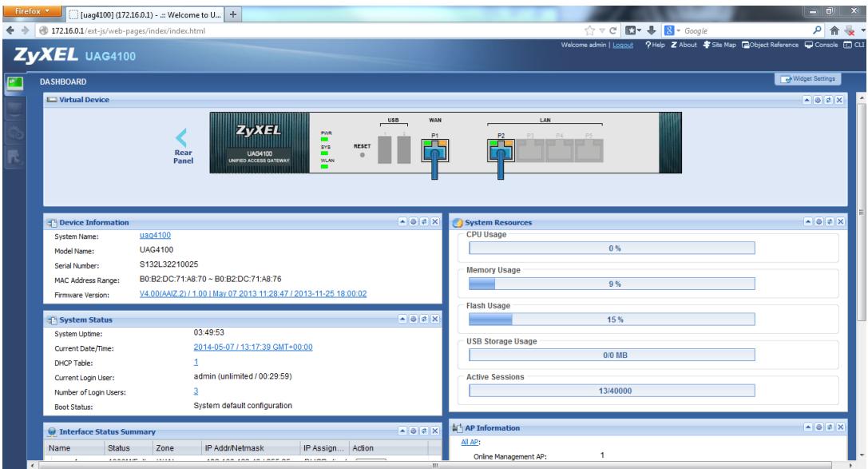868x469 pixels.
Task: Refresh the System Resources widget
Action: pyautogui.click(x=830, y=221)
